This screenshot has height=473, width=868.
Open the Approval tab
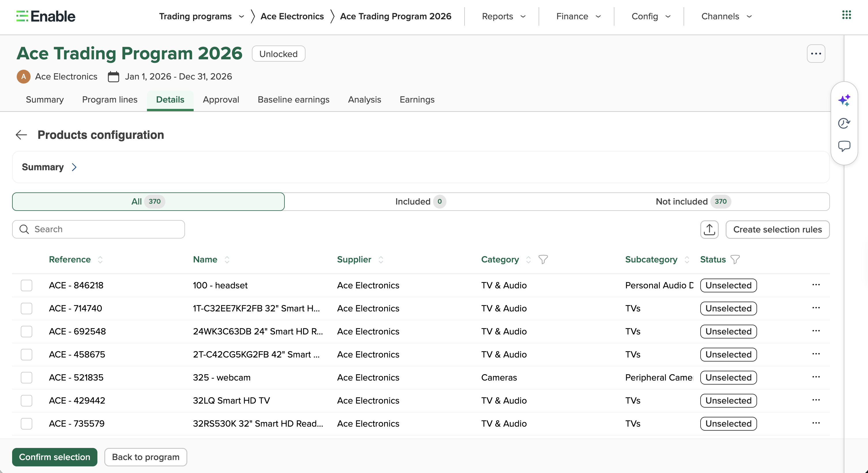[221, 99]
